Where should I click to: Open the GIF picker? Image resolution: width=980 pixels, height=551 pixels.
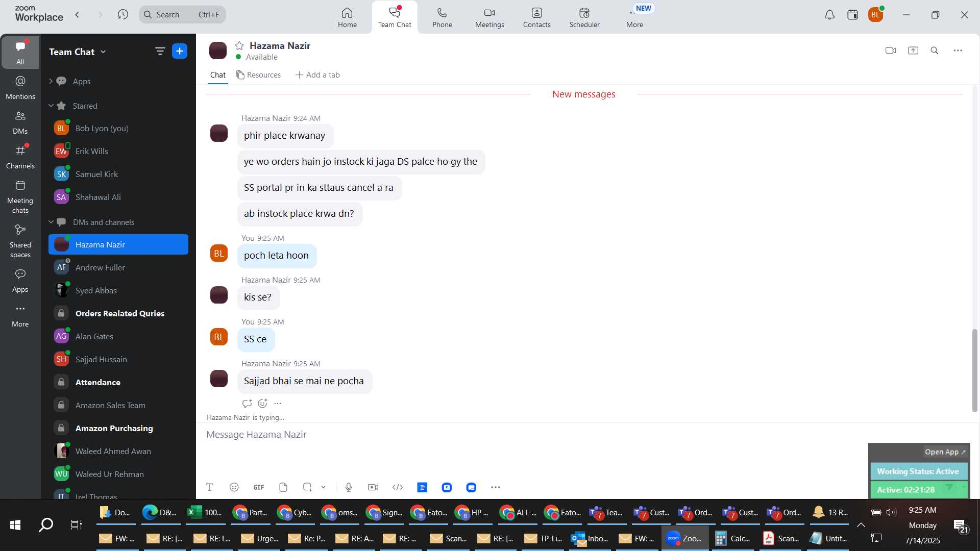tap(259, 487)
